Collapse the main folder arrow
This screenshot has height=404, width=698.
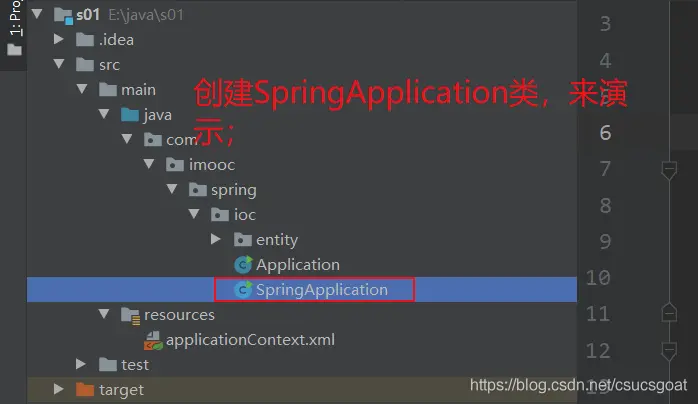(82, 89)
